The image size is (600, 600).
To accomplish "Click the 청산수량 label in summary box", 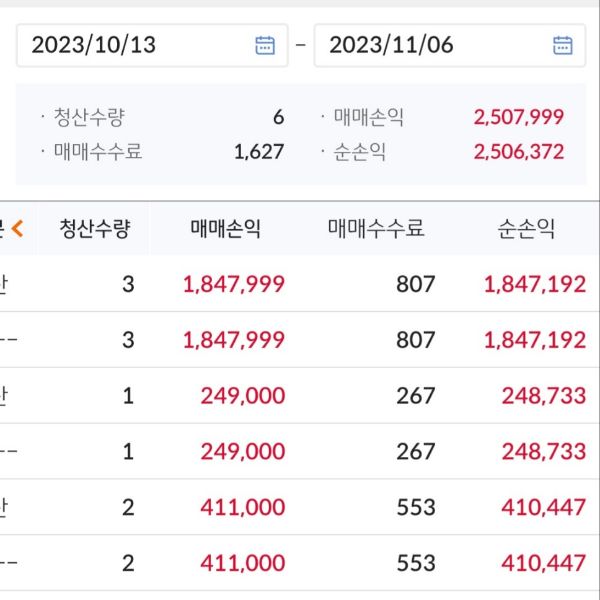I will [90, 117].
